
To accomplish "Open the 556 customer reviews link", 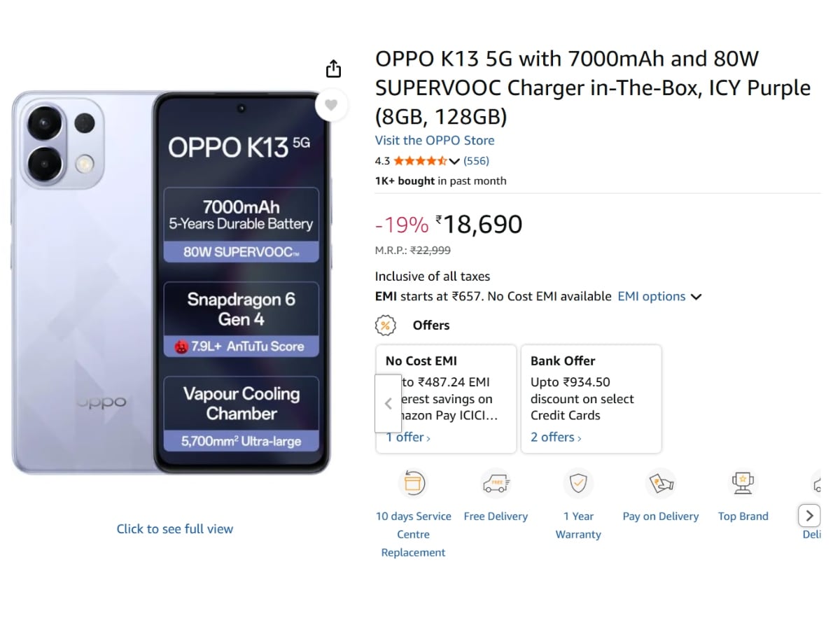I will pos(476,161).
